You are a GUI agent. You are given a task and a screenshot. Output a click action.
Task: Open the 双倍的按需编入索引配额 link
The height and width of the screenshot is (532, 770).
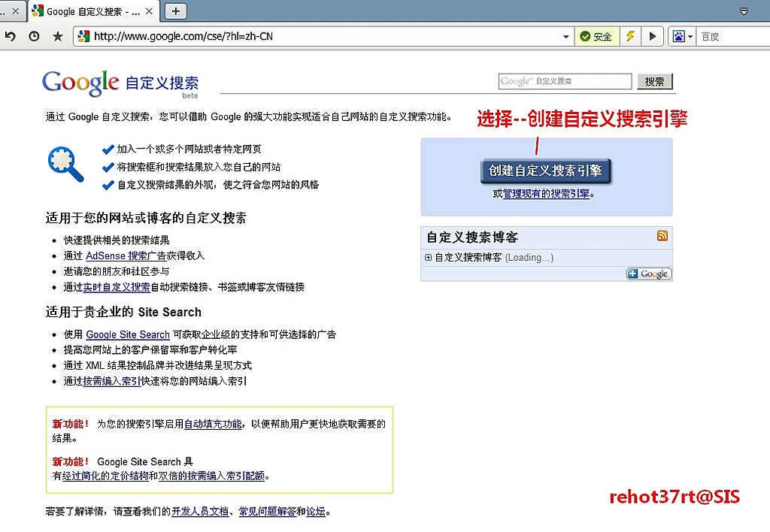[211, 476]
